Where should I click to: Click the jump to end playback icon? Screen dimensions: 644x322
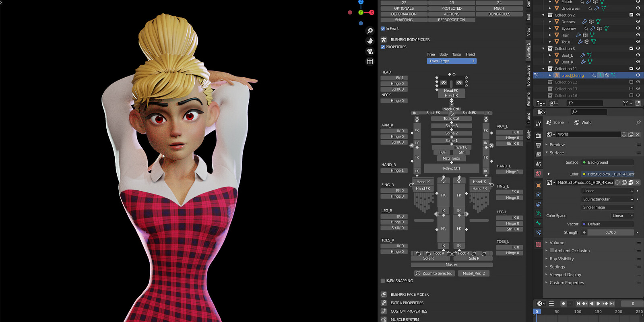point(612,303)
